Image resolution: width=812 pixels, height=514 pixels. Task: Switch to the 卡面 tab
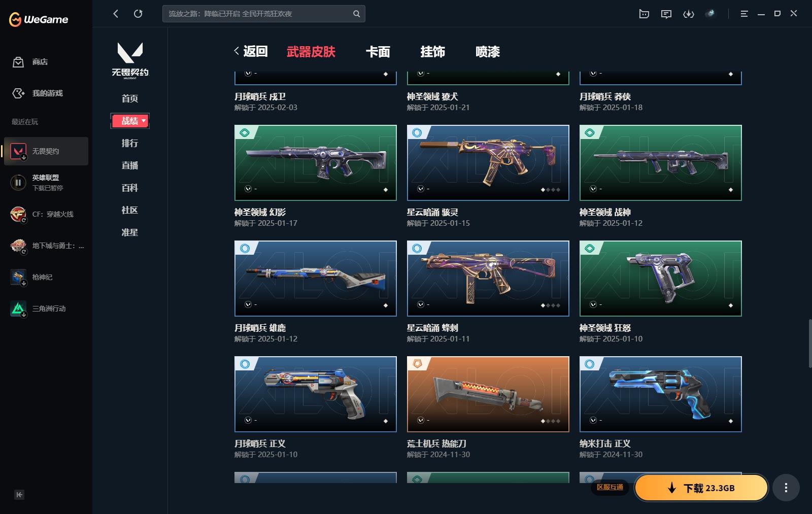tap(378, 52)
